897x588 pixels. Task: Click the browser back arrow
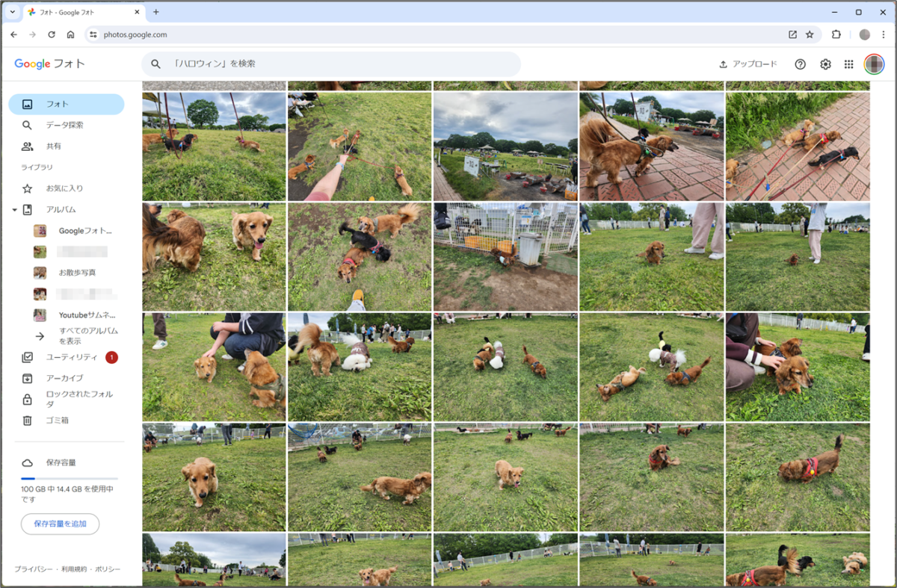(x=13, y=34)
